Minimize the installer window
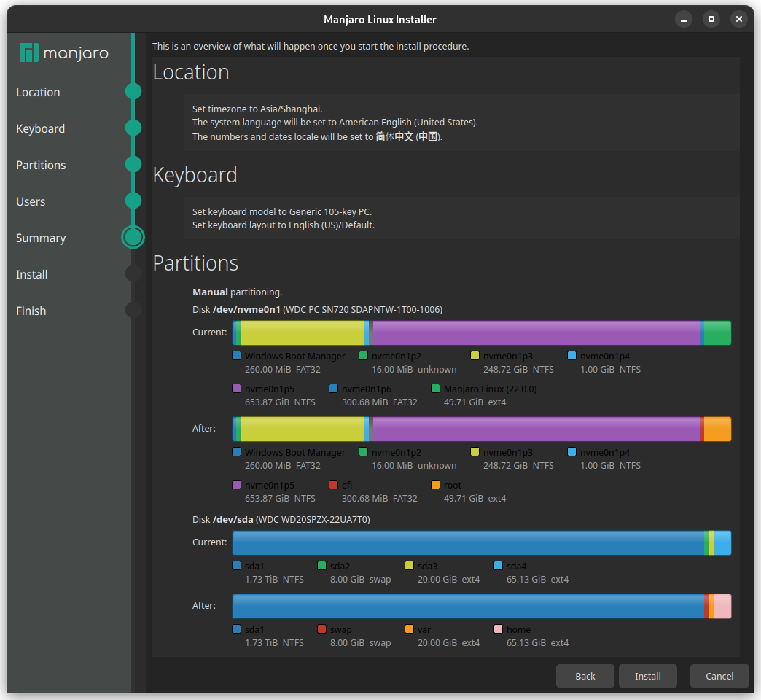Viewport: 761px width, 700px height. coord(683,19)
